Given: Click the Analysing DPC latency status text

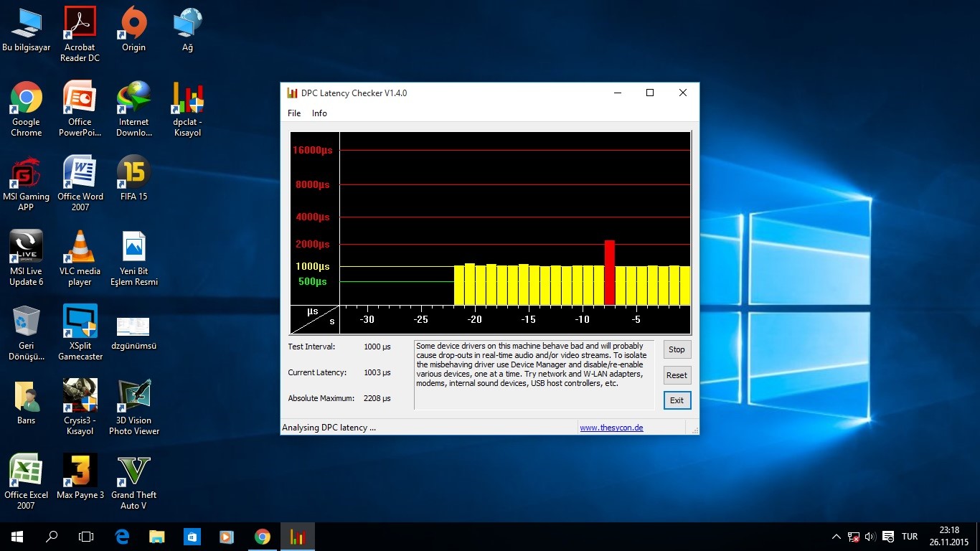Looking at the screenshot, I should [x=329, y=428].
